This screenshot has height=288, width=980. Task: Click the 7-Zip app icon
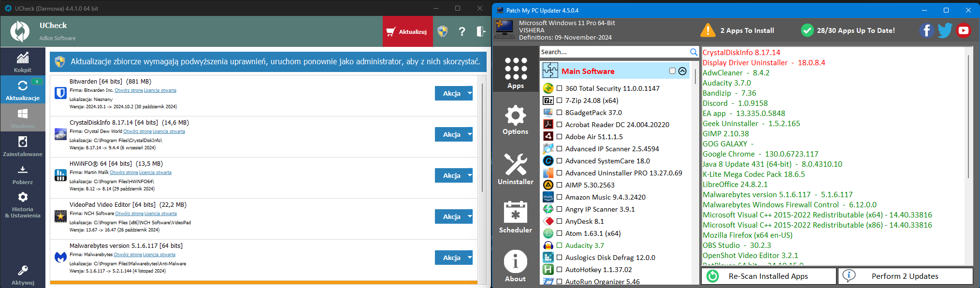[548, 101]
